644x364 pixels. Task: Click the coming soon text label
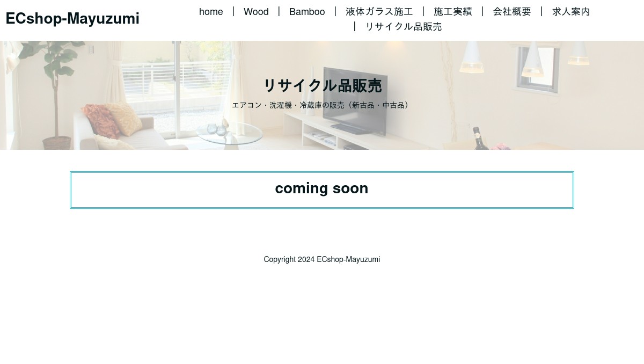pyautogui.click(x=321, y=188)
